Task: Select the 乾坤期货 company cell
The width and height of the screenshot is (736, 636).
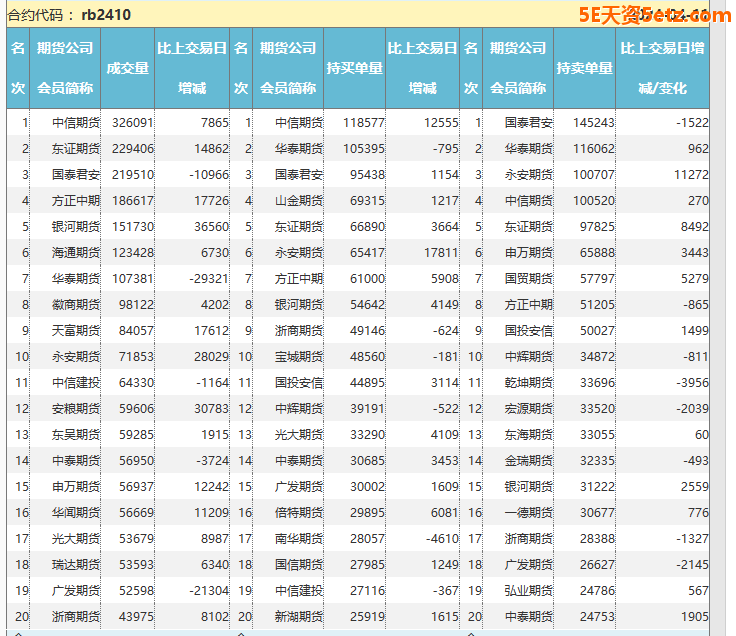Action: tap(528, 382)
